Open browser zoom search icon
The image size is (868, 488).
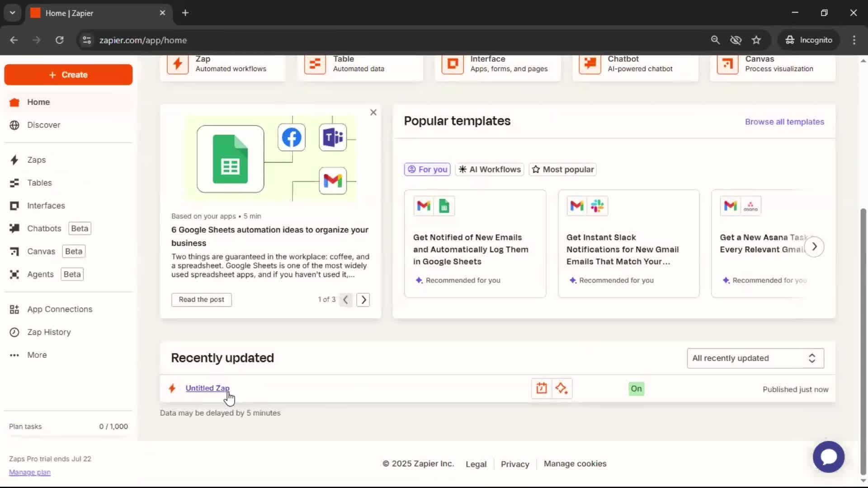[715, 40]
